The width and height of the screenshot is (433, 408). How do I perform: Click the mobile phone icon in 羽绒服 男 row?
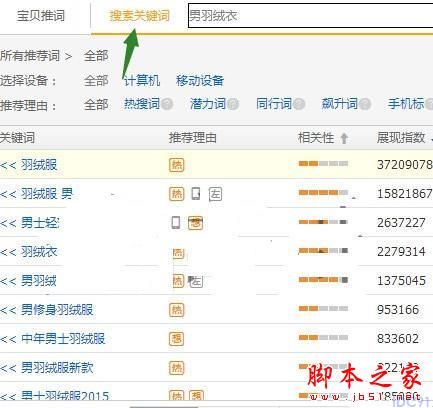(x=196, y=194)
